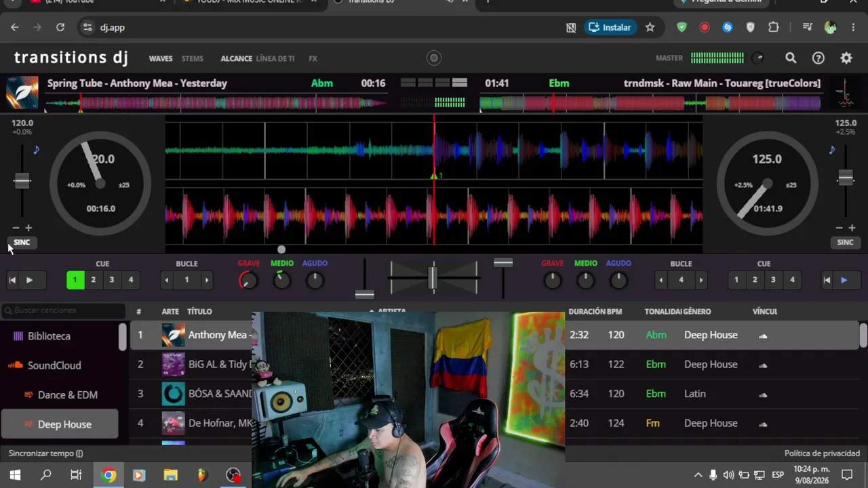Image resolution: width=868 pixels, height=488 pixels.
Task: Trigger cue 3 on the left deck
Action: pos(112,280)
